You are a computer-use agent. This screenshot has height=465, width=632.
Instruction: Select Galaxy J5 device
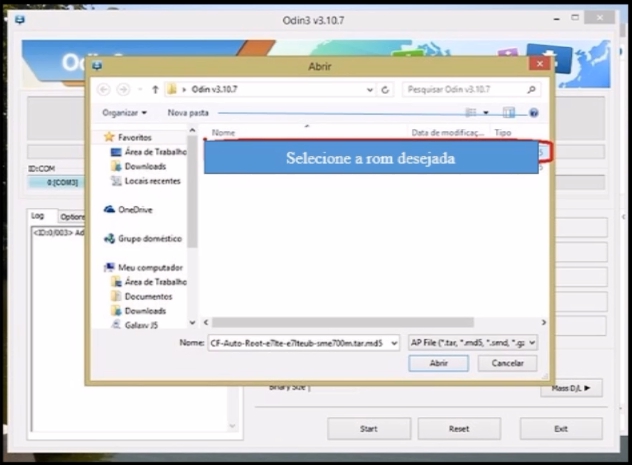point(141,325)
